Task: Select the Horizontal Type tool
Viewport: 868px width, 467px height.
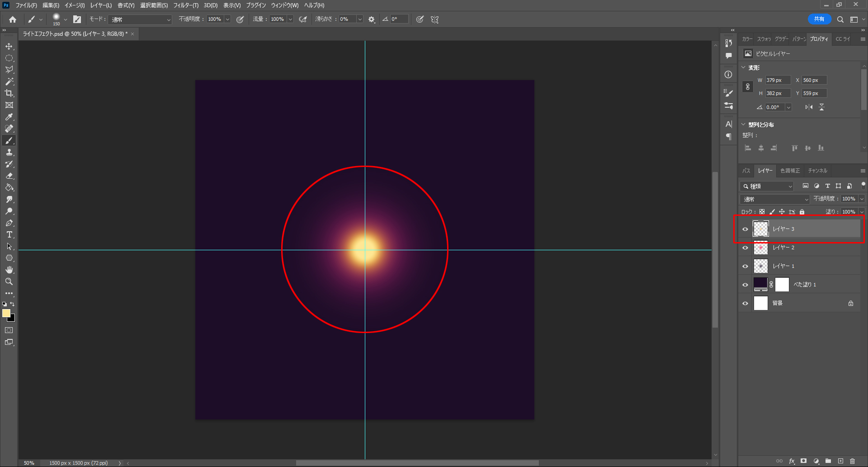Action: click(9, 235)
